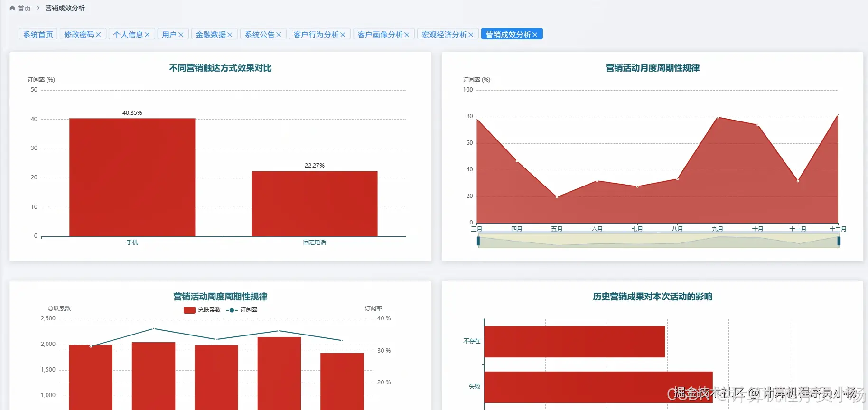Click the tallest weekly bar, fourth one
The image size is (868, 410).
279,373
